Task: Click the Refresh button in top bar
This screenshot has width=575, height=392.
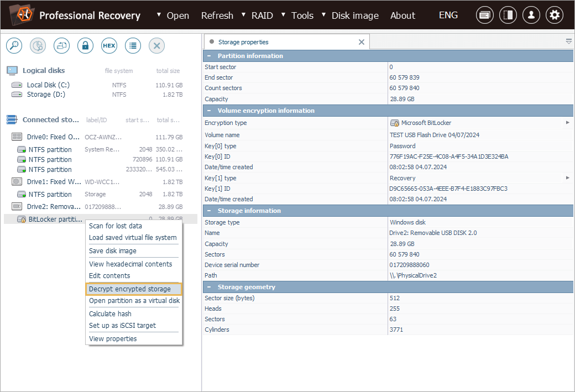Action: pos(217,15)
